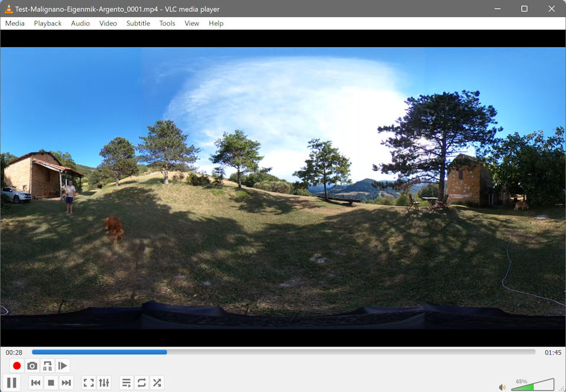Open the Media menu
Viewport: 566px width, 392px height.
pos(15,24)
